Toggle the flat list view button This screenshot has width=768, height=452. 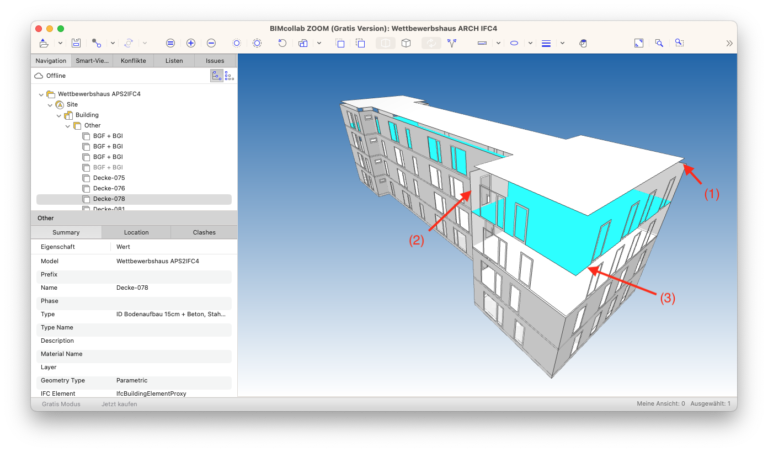228,75
